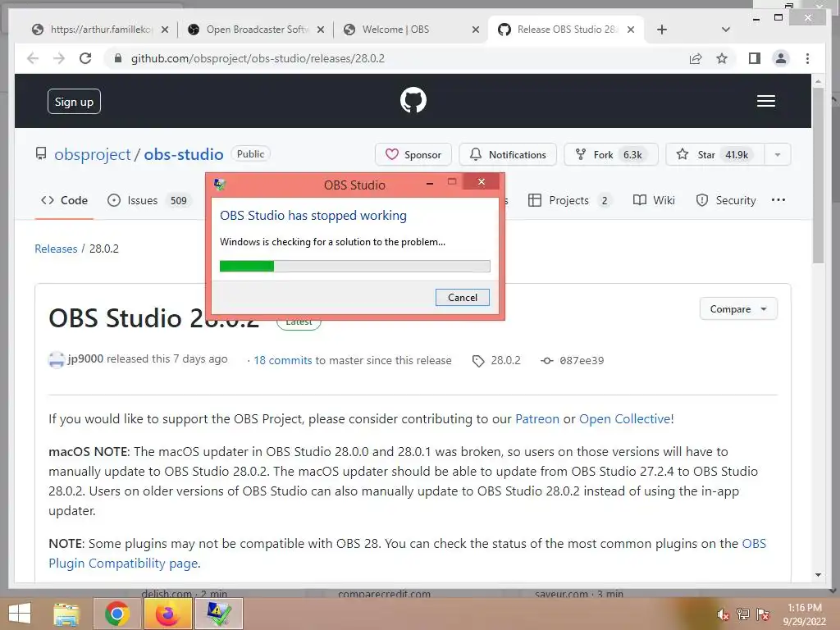The height and width of the screenshot is (630, 840).
Task: Close the Welcome | OBS tab
Action: click(475, 30)
